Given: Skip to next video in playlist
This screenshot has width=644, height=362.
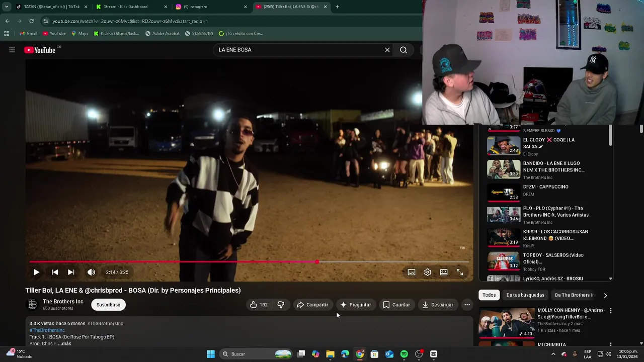Looking at the screenshot, I should pyautogui.click(x=71, y=272).
